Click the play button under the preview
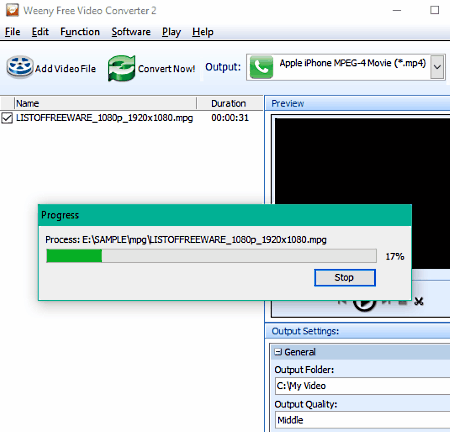The height and width of the screenshot is (432, 450). (364, 304)
